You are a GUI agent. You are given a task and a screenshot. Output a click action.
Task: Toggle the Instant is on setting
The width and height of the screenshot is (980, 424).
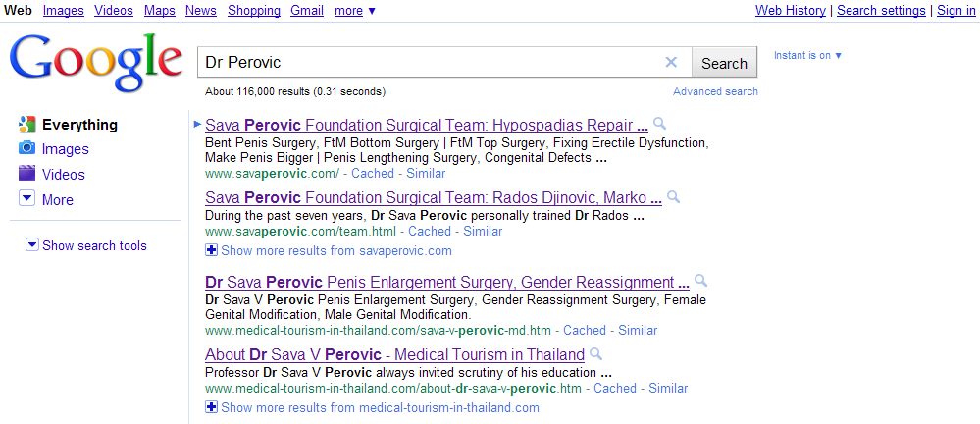pyautogui.click(x=807, y=56)
